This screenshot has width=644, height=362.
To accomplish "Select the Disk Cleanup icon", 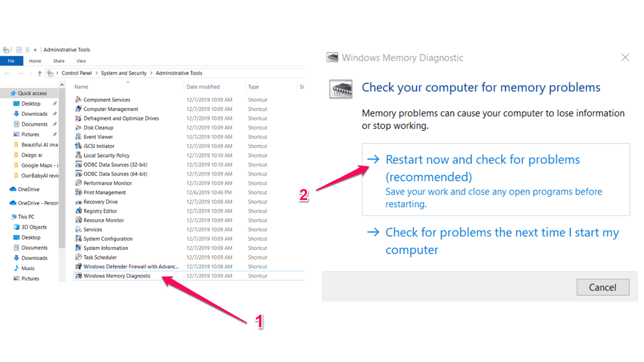I will pos(78,128).
